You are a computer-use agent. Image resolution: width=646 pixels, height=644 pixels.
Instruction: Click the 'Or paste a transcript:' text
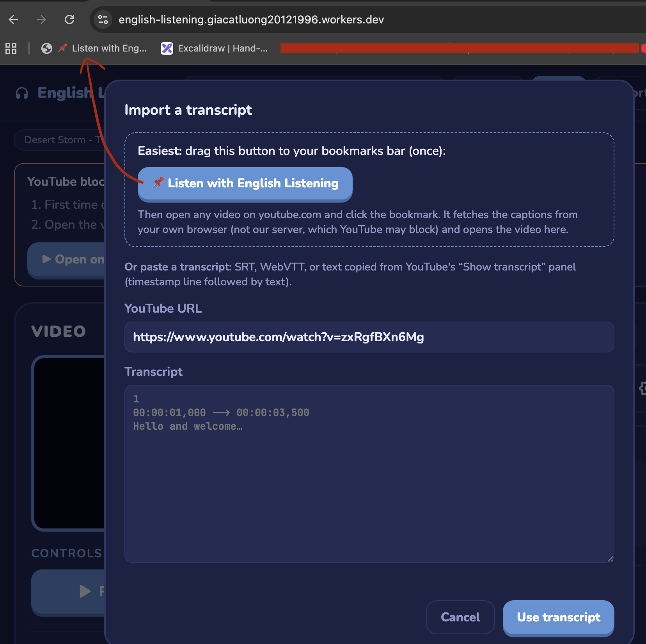(178, 267)
